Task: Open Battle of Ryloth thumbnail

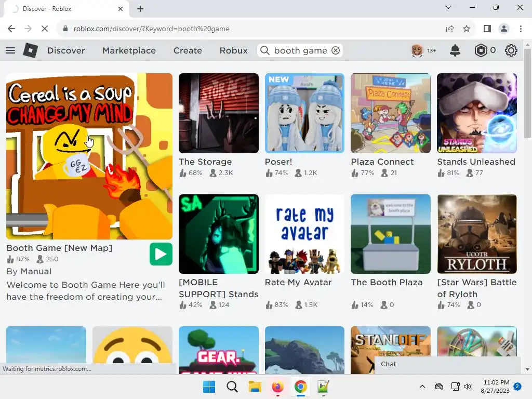Action: 477,234
